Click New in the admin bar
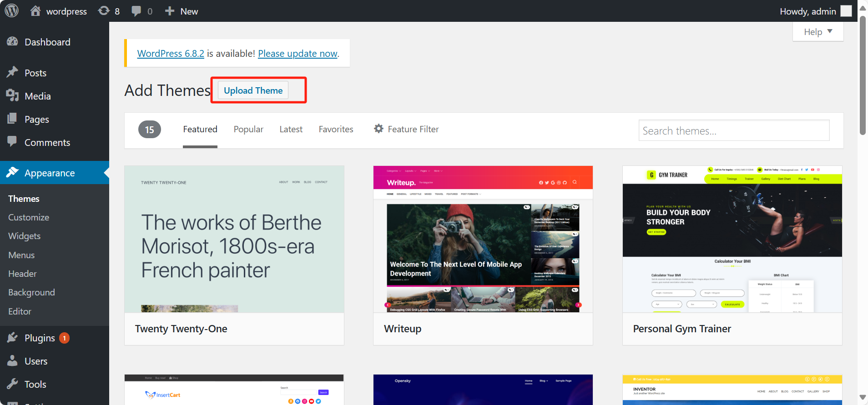Screen dimensions: 868x405 (x=189, y=11)
